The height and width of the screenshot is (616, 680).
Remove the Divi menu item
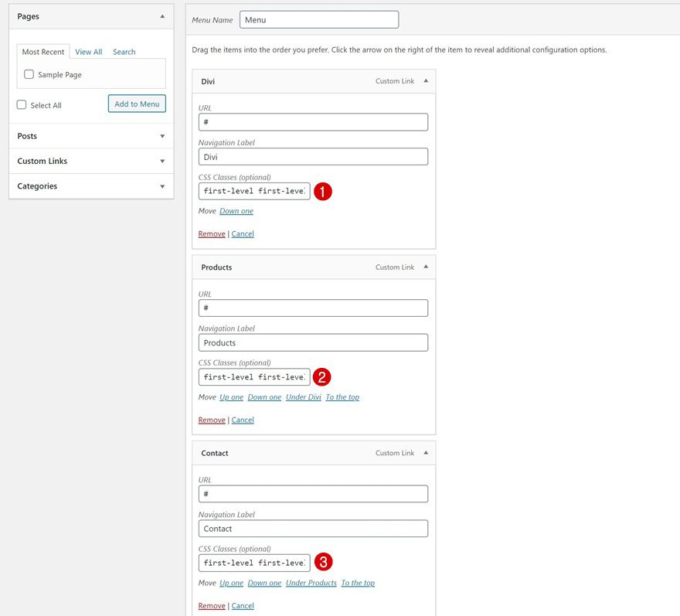point(211,233)
